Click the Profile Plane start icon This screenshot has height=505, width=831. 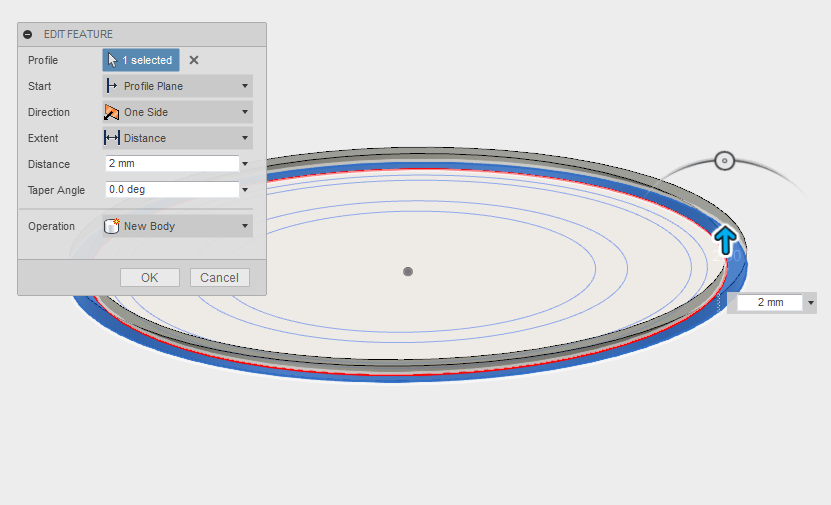[112, 86]
